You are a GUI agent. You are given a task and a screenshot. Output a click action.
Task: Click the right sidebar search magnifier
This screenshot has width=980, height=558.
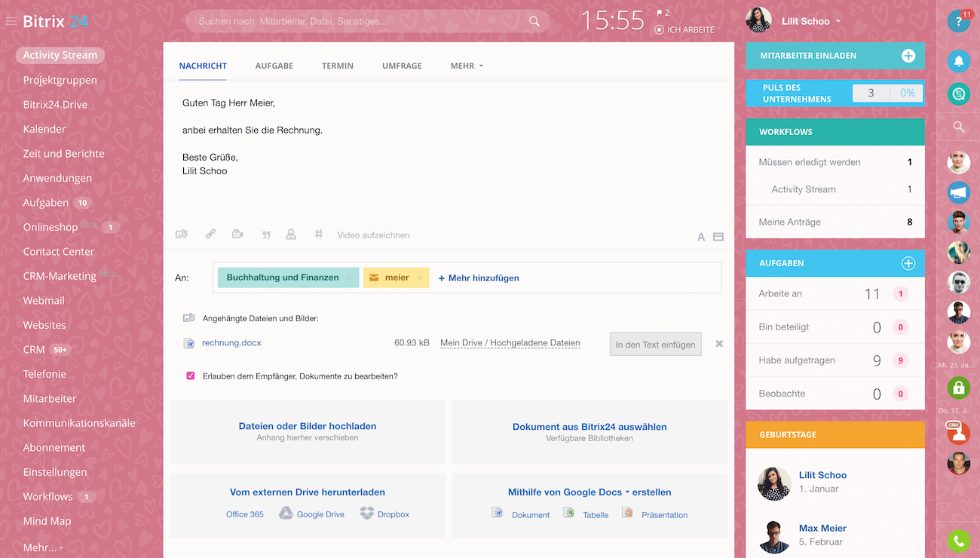(958, 127)
